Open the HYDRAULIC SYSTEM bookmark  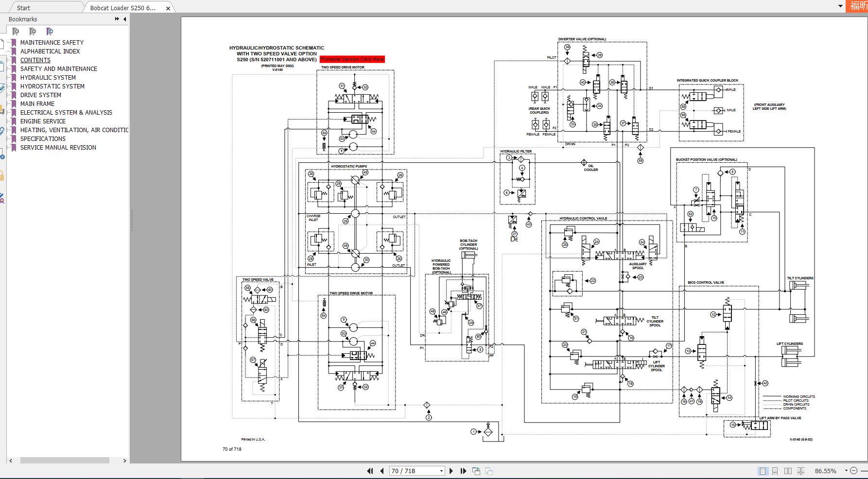[48, 77]
